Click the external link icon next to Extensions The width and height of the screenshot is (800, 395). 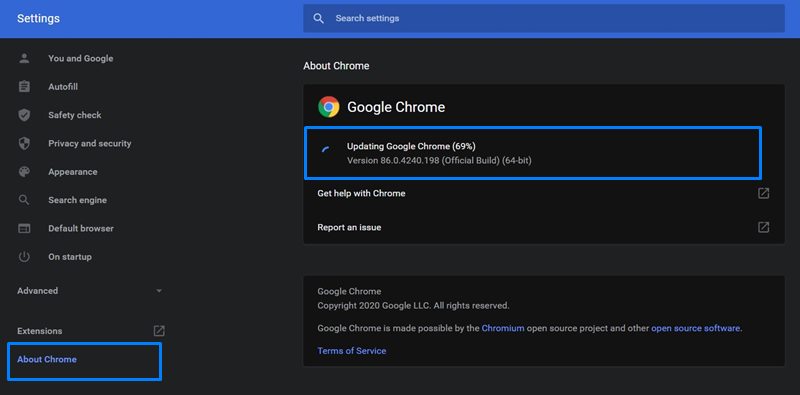click(159, 331)
